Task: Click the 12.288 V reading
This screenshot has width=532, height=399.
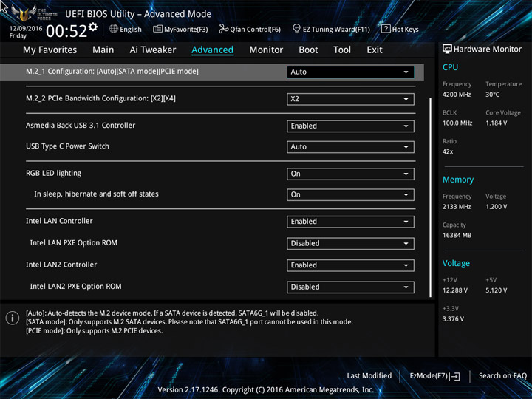Action: tap(455, 290)
